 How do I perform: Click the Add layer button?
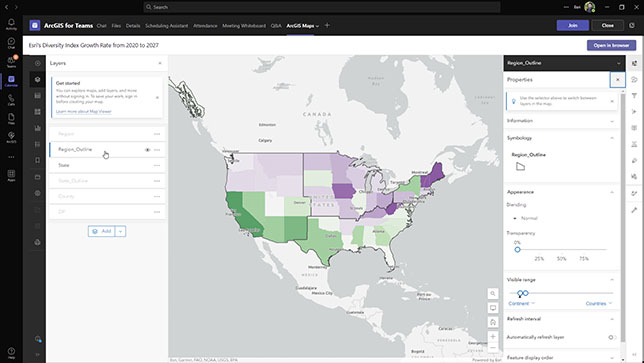click(101, 231)
